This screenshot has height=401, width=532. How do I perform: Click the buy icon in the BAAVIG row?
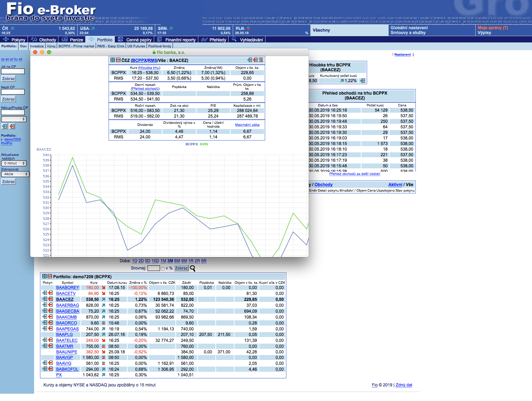pyautogui.click(x=45, y=363)
